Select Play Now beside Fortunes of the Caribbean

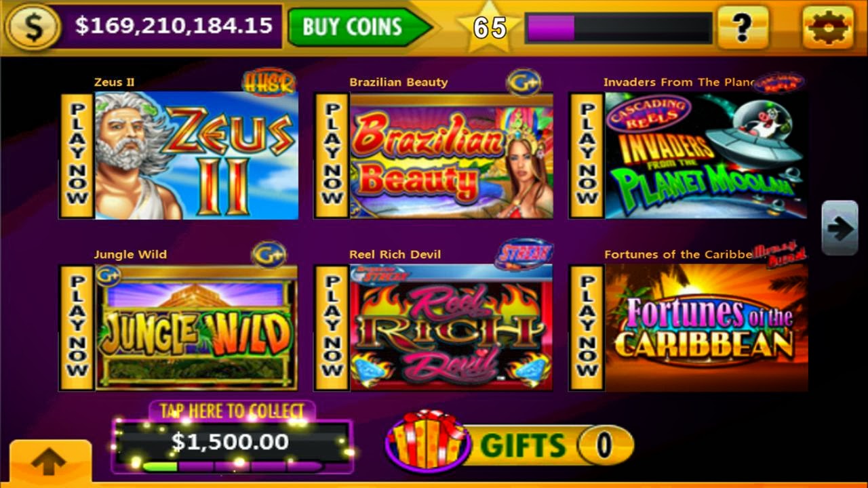587,327
